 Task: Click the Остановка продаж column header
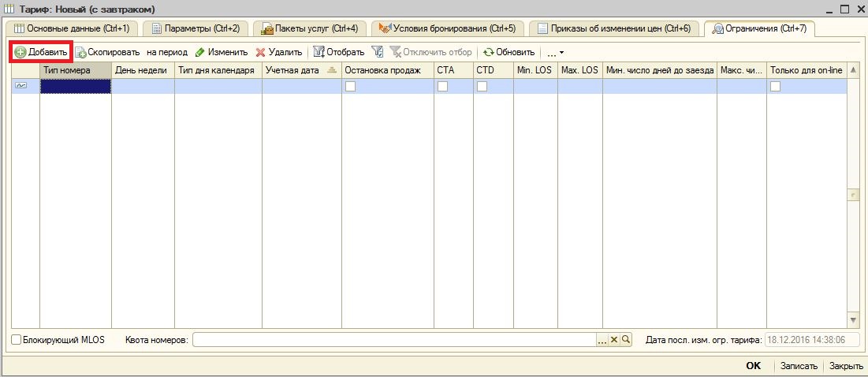pos(388,70)
